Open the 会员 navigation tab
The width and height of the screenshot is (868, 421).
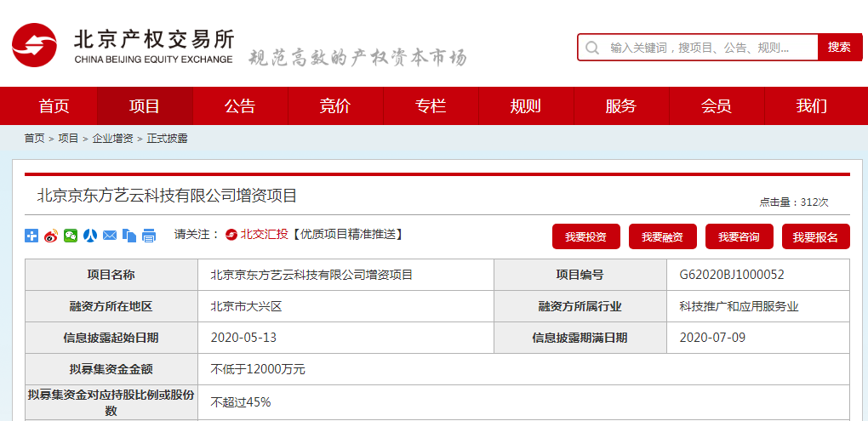point(717,105)
